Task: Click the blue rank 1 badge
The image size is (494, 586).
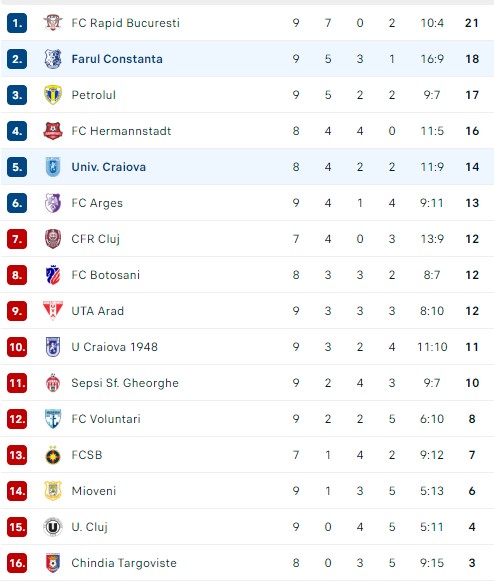Action: click(17, 23)
